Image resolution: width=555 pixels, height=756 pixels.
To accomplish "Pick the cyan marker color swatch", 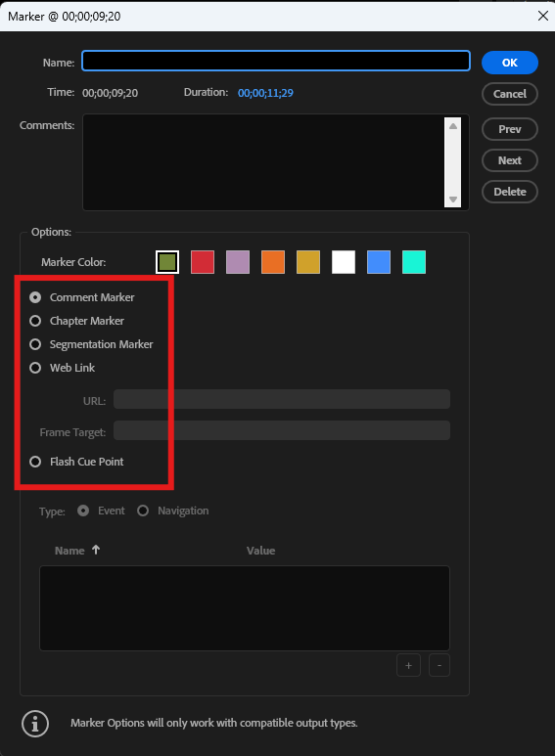I will tap(414, 262).
